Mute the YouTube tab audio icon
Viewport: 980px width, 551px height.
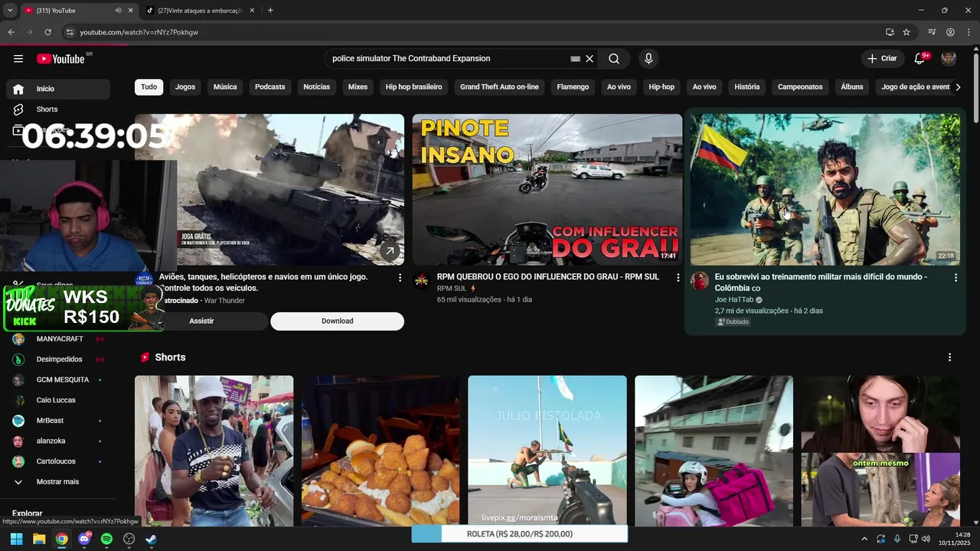click(118, 11)
